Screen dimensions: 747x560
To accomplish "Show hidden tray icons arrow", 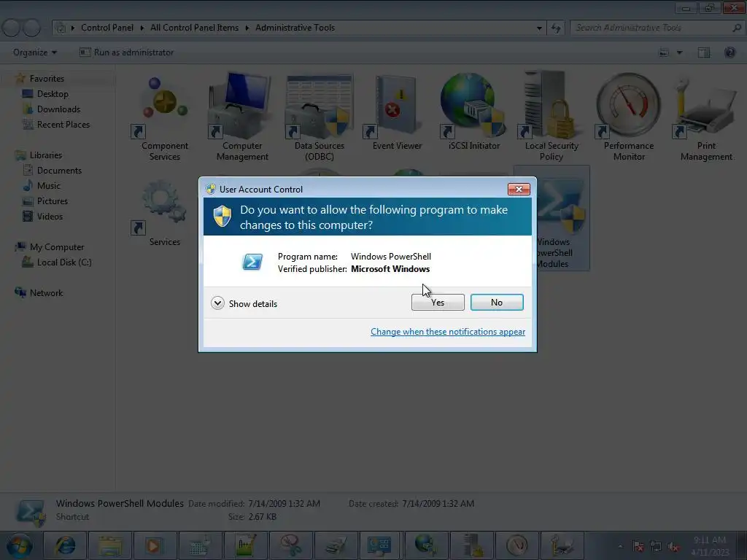I will 620,546.
